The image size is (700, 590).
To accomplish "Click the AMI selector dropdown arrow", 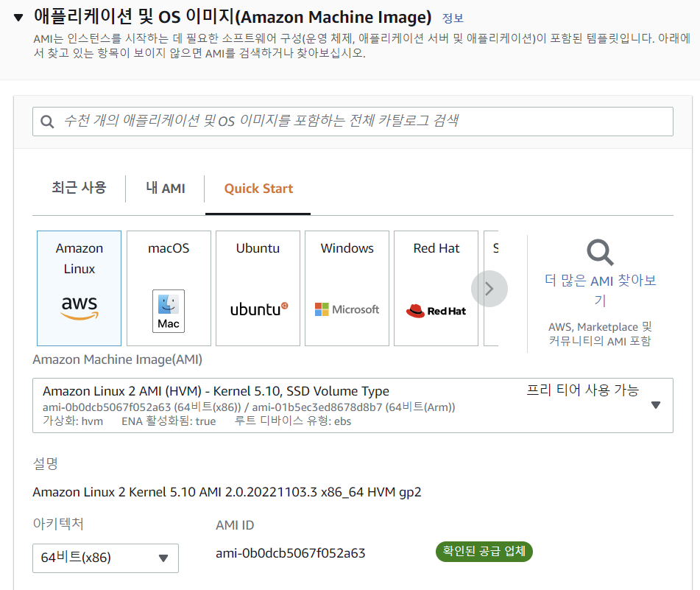I will 655,405.
